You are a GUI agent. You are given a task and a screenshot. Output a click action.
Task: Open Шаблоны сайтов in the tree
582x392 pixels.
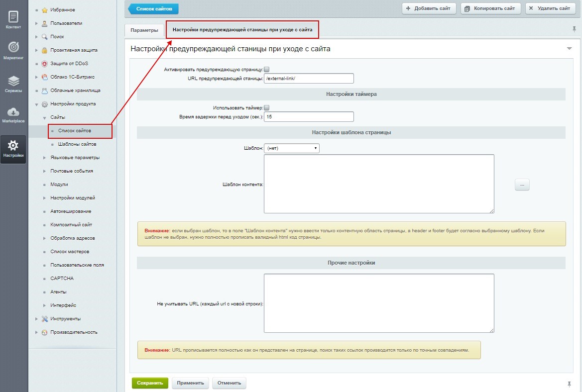[x=77, y=144]
